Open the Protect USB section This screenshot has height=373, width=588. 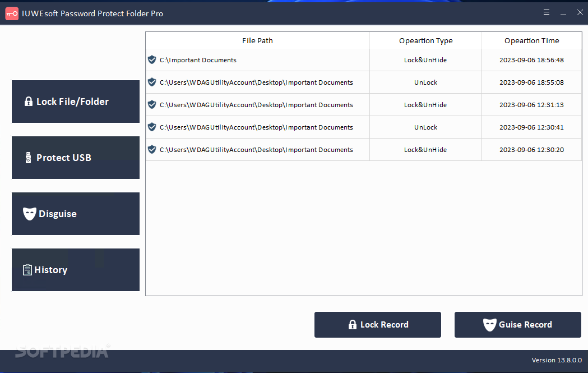click(75, 158)
